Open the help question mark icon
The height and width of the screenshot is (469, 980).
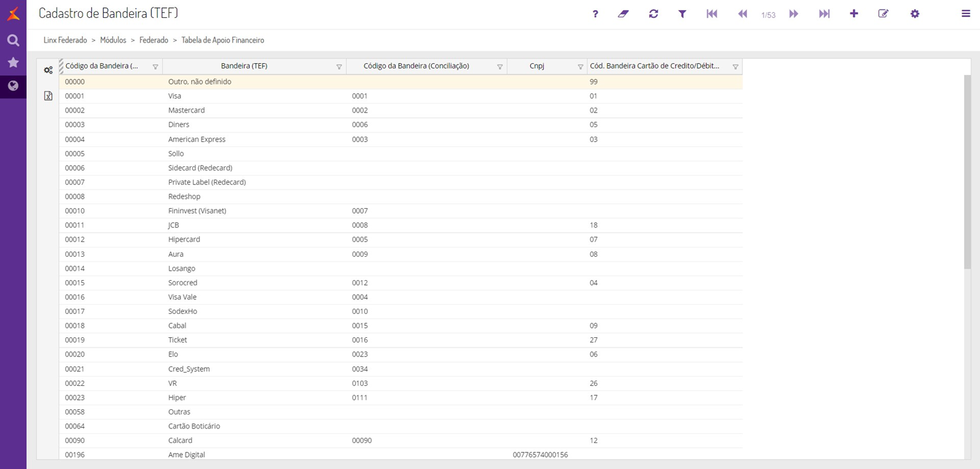tap(595, 14)
